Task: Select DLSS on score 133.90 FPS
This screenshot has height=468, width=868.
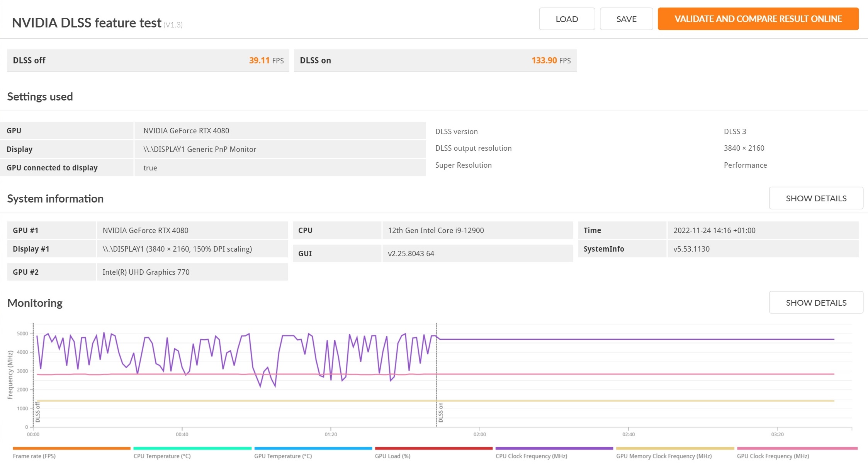Action: click(x=551, y=61)
